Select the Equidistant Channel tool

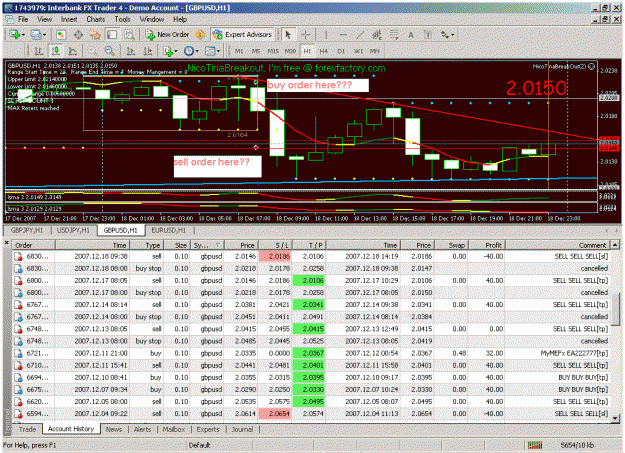[x=377, y=35]
